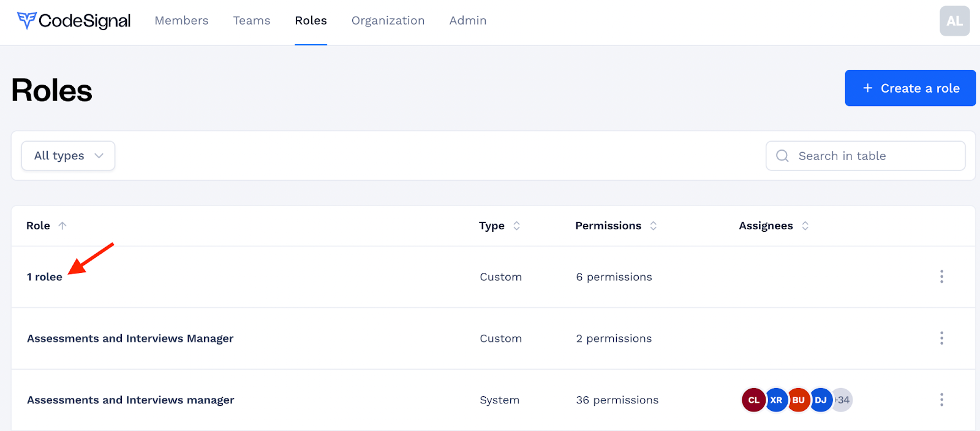The width and height of the screenshot is (980, 431).
Task: Click the Assignees column sort arrows
Action: 805,226
